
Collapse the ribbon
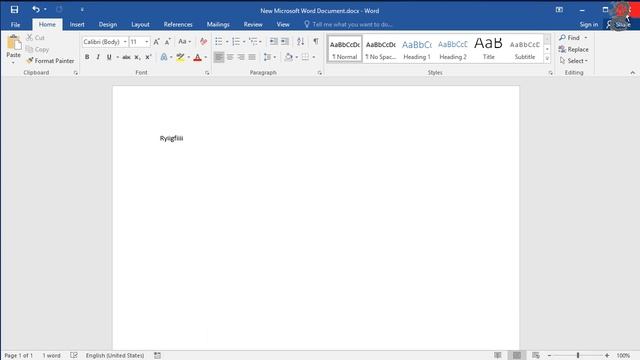tap(633, 73)
